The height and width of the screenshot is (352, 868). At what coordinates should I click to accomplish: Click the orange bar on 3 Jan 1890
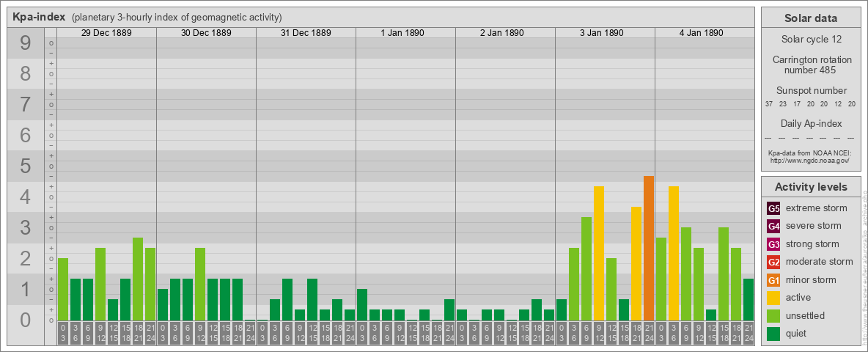click(x=648, y=248)
